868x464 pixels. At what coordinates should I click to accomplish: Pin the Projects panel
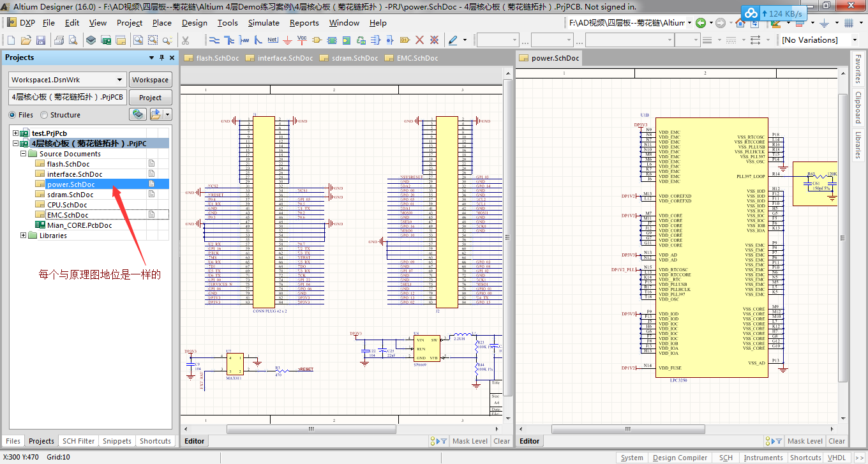[162, 57]
